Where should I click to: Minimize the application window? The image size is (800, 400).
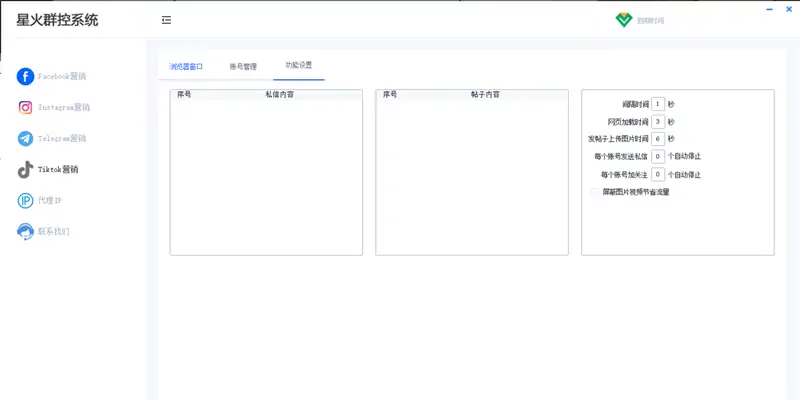769,9
